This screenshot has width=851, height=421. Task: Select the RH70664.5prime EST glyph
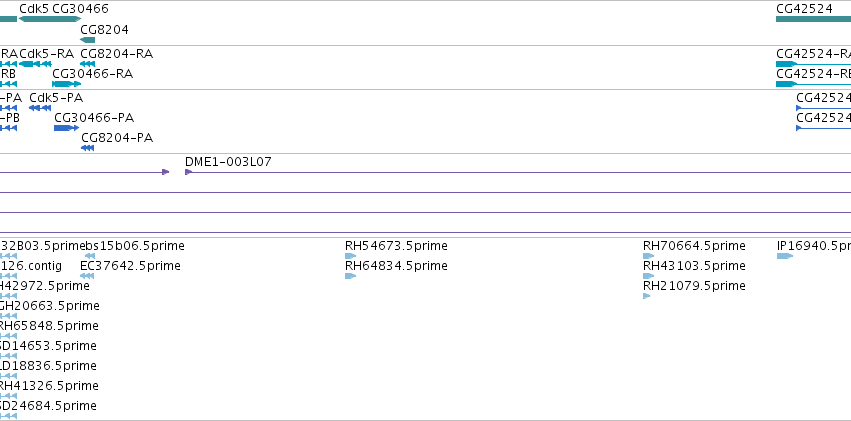[x=649, y=256]
